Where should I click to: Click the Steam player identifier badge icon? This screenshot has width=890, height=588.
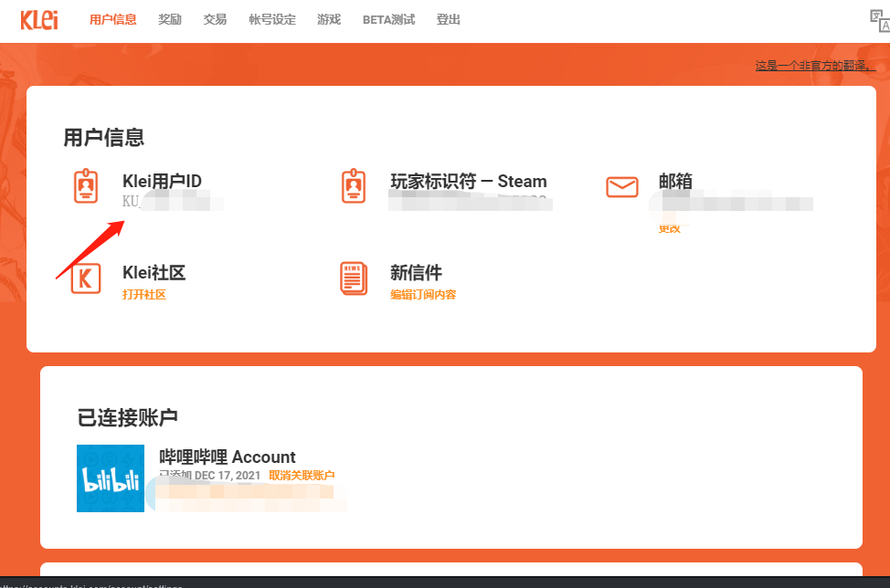click(354, 186)
